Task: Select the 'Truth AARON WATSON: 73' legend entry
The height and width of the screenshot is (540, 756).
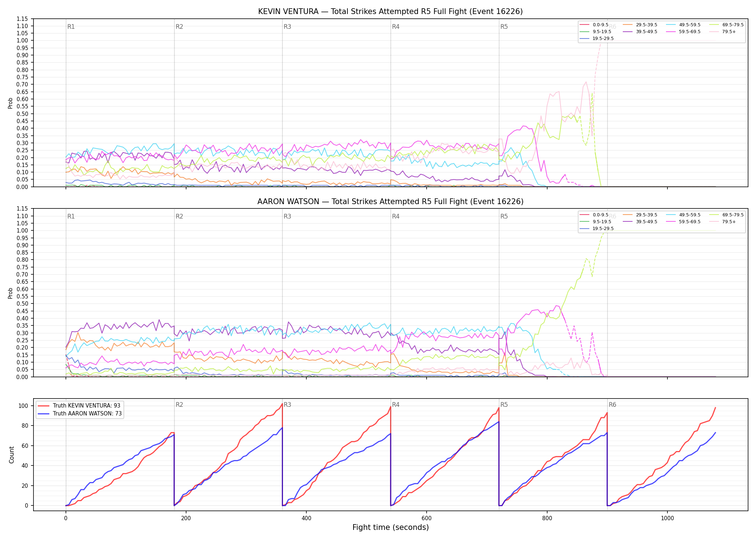Action: tap(80, 414)
